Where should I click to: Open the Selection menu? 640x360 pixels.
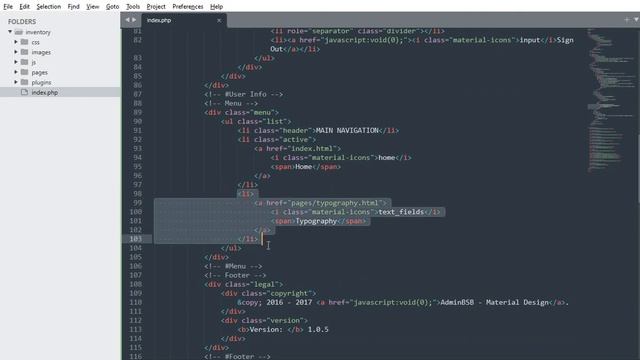tap(49, 7)
